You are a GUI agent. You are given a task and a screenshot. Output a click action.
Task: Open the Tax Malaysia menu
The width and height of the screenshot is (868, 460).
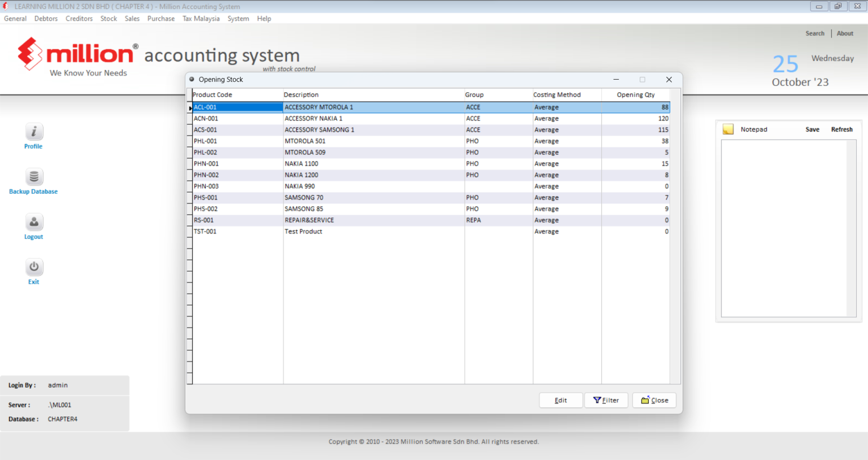[x=201, y=19]
